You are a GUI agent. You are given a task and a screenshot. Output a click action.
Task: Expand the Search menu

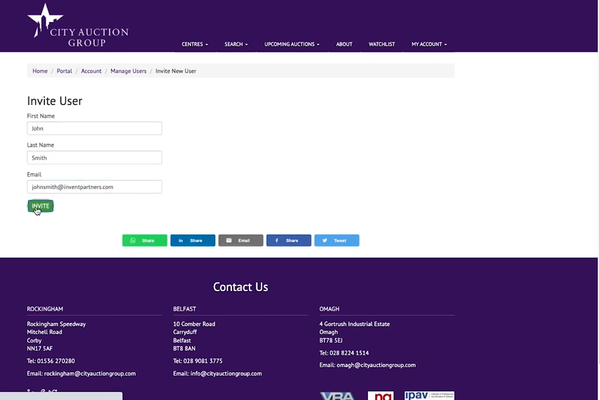(x=236, y=44)
